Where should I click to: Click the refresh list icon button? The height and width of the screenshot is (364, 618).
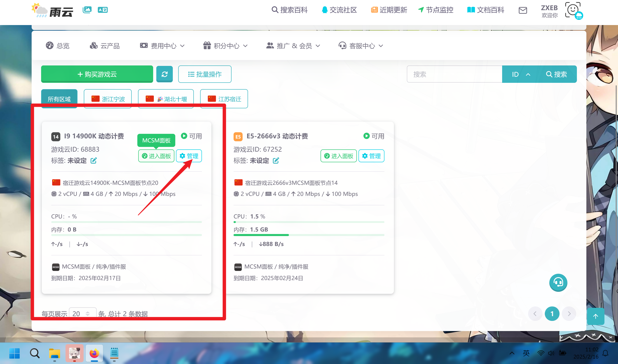coord(164,74)
